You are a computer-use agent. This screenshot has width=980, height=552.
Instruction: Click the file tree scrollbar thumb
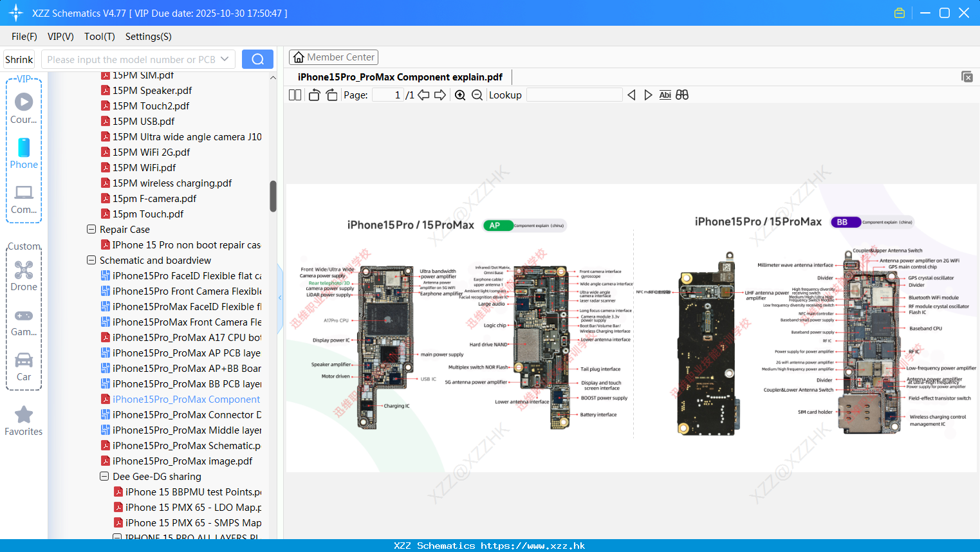273,196
